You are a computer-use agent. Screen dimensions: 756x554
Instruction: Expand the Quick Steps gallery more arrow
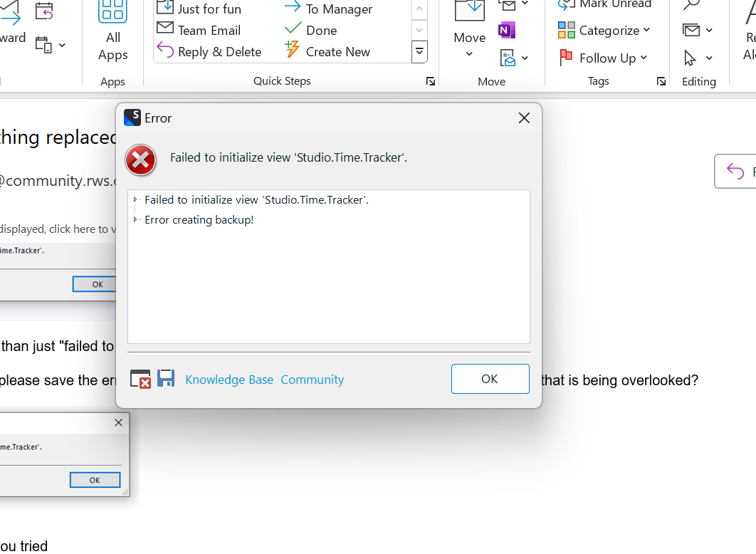click(419, 51)
